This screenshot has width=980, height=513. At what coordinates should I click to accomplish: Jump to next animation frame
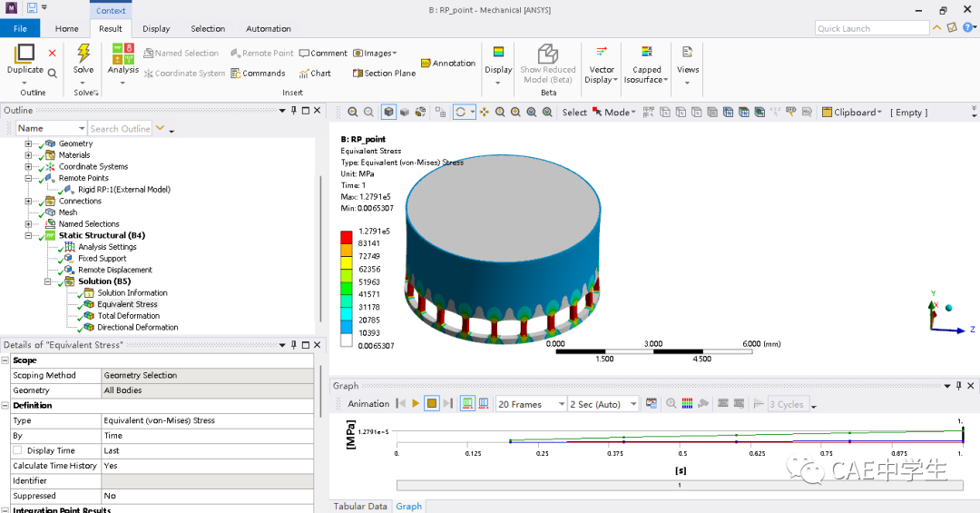point(447,403)
